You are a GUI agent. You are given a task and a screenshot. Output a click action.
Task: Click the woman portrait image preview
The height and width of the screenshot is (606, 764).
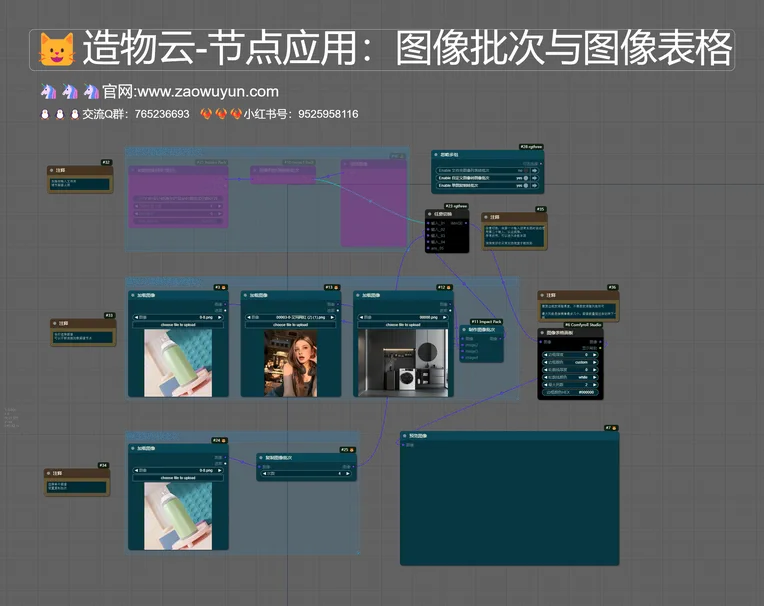290,363
